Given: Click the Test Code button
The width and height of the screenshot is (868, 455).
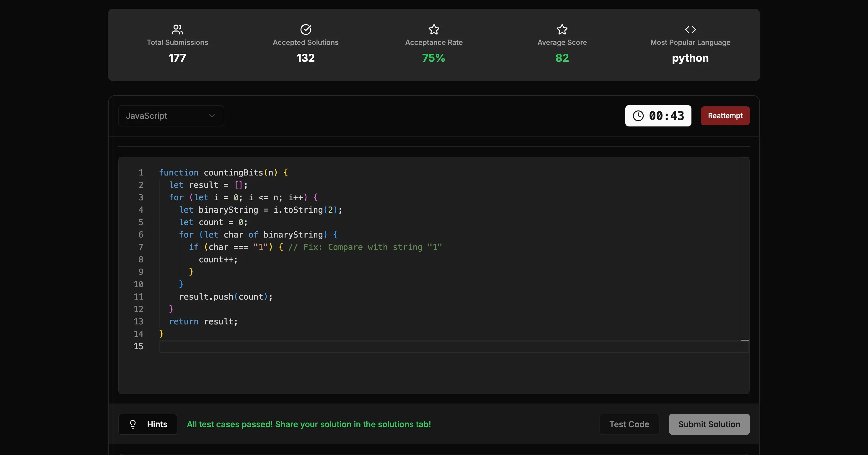Looking at the screenshot, I should click(x=629, y=424).
